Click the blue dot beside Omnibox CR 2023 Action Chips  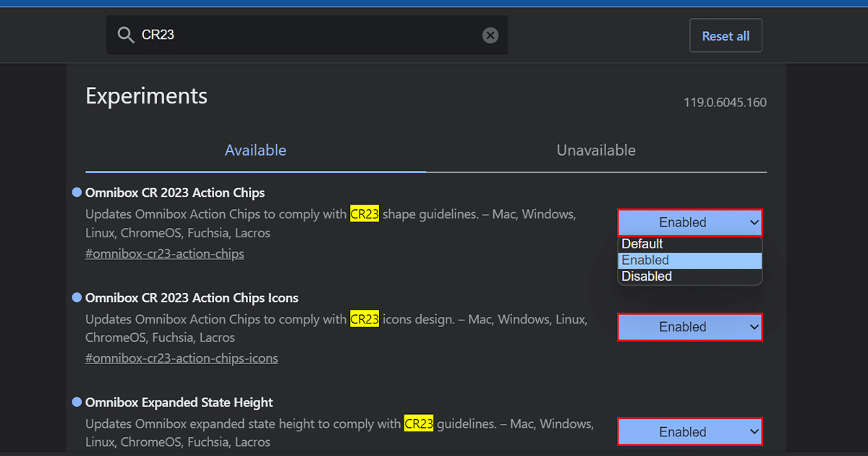pyautogui.click(x=76, y=192)
